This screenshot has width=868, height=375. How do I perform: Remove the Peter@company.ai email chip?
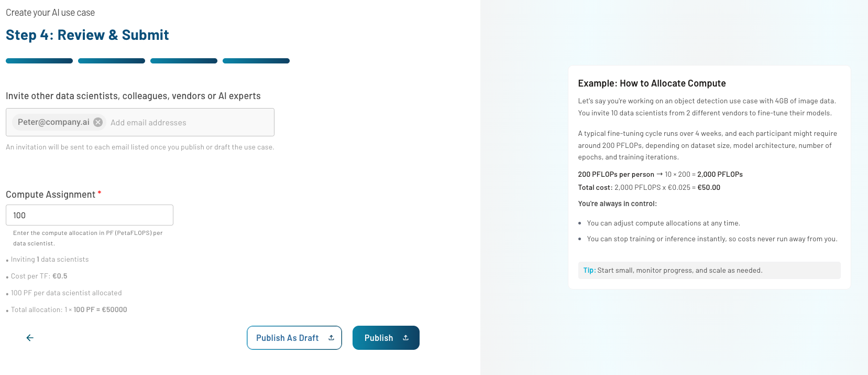click(98, 122)
